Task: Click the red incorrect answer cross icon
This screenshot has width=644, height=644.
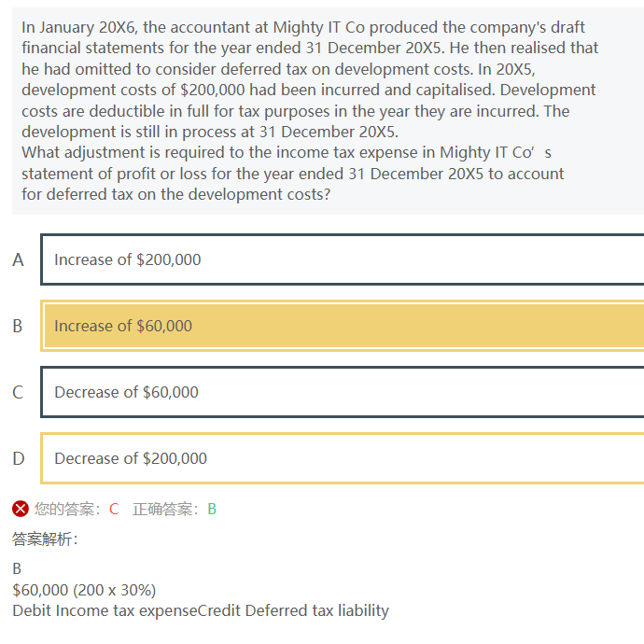Action: point(21,509)
